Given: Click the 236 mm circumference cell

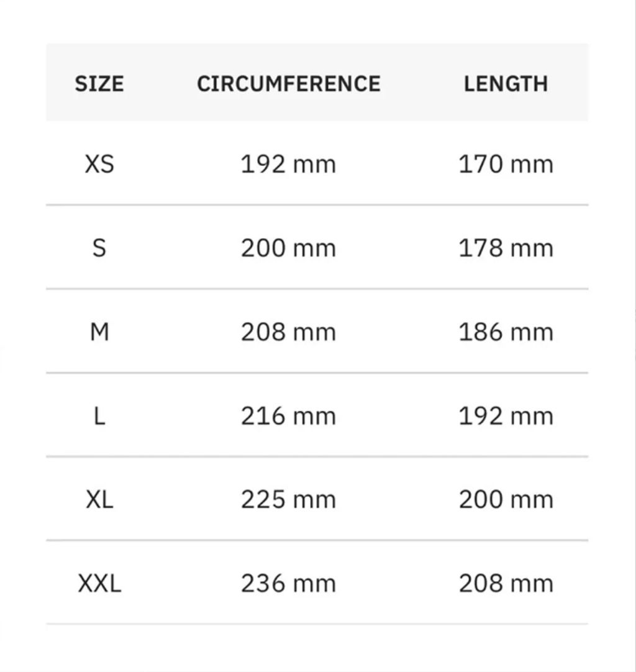Looking at the screenshot, I should click(288, 583).
